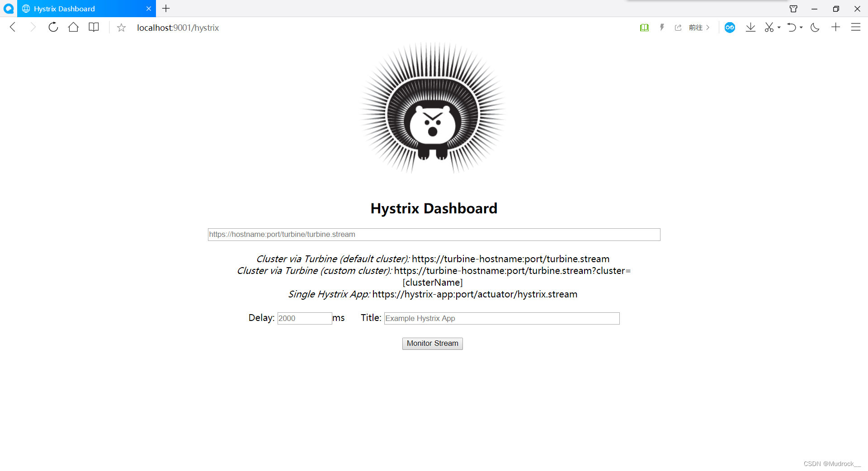
Task: Open the lightning quick-access icon
Action: point(662,28)
